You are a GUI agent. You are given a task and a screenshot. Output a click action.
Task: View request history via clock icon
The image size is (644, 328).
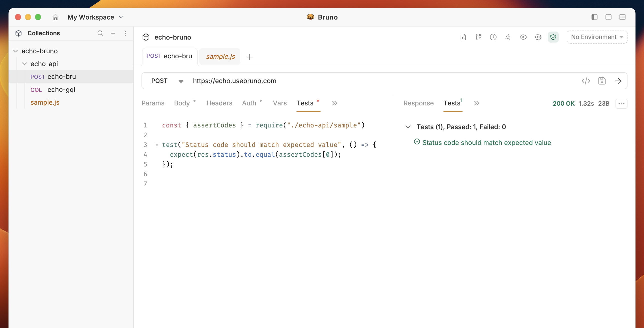(493, 37)
